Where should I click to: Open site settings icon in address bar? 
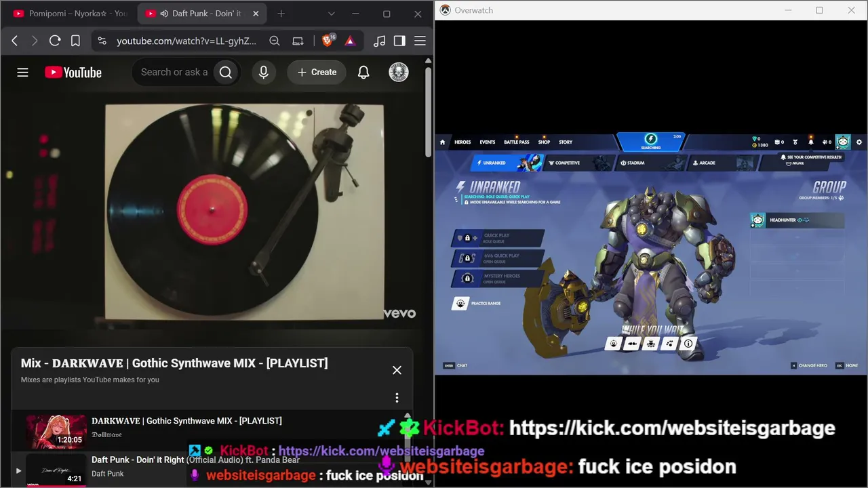coord(102,41)
